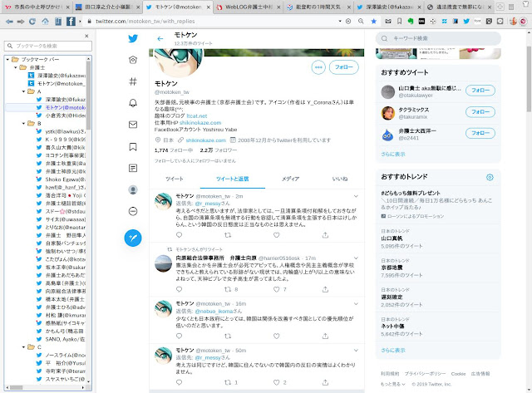Screen dimensions: 532x393
Task: Share the 2m モトケン tweet
Action: click(325, 234)
